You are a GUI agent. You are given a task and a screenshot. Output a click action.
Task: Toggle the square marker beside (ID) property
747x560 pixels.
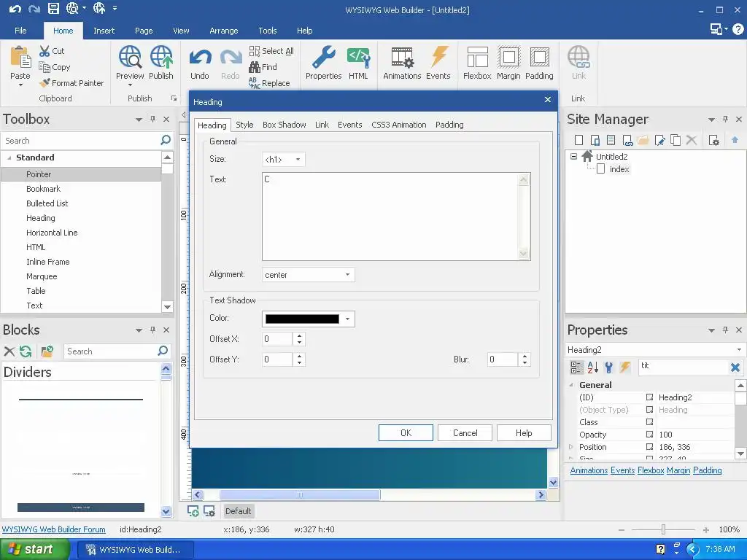[649, 397]
